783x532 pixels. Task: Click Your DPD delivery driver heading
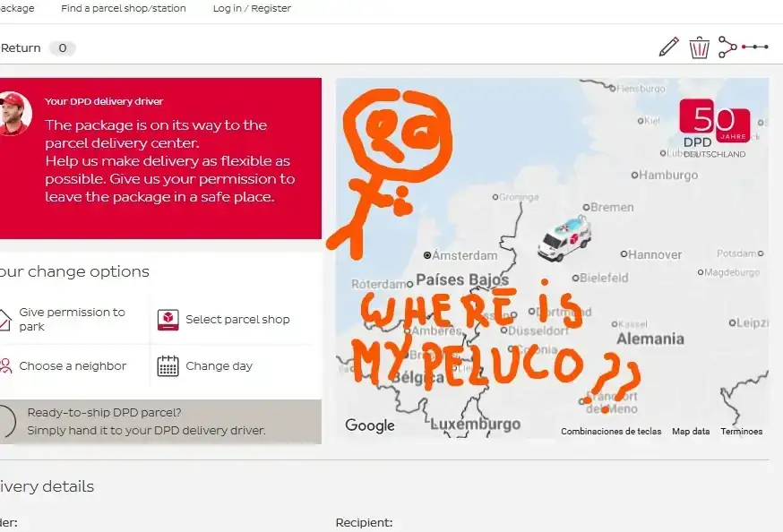(x=104, y=101)
